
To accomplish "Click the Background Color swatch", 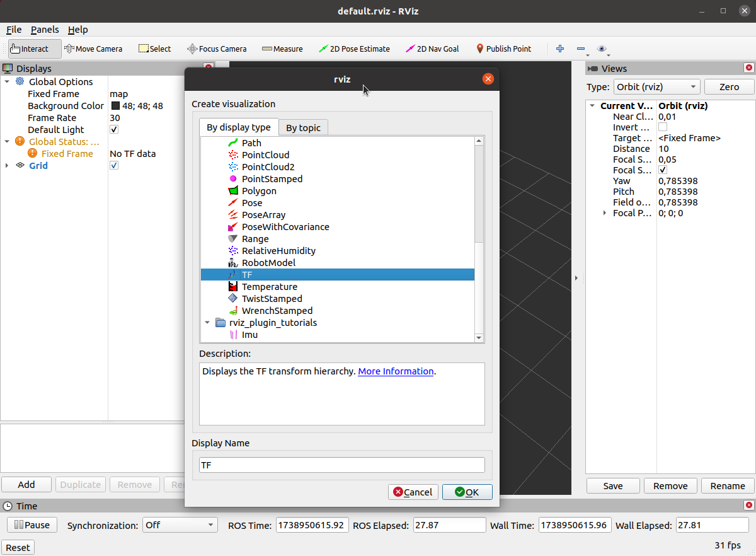I will (116, 106).
